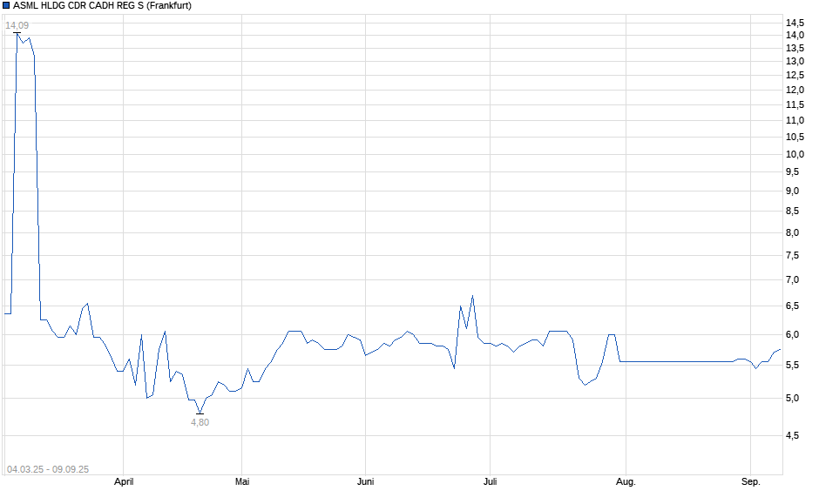Click the Juli month label
The width and height of the screenshot is (819, 504).
click(x=490, y=481)
